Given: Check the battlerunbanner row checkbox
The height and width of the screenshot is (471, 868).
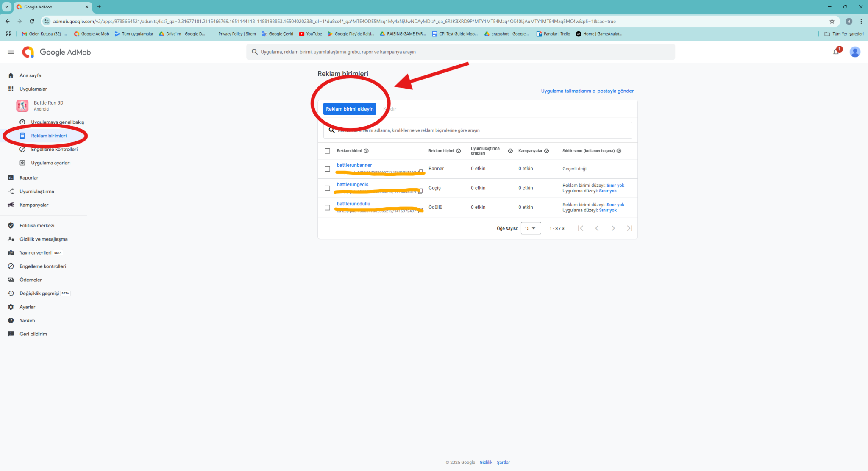Looking at the screenshot, I should pos(327,169).
